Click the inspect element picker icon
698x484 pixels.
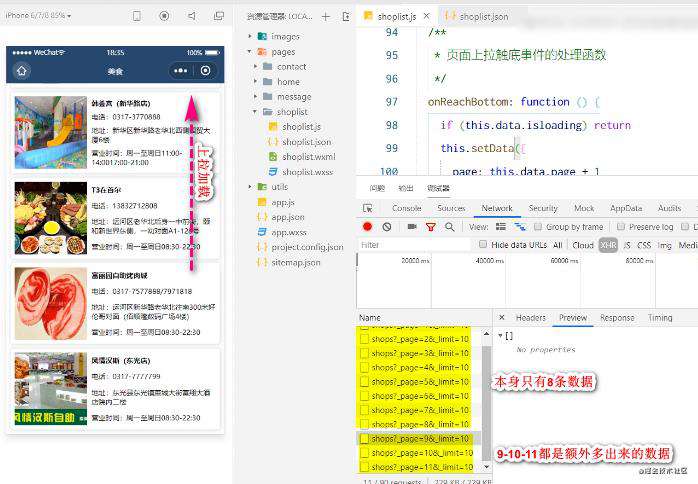(x=368, y=208)
